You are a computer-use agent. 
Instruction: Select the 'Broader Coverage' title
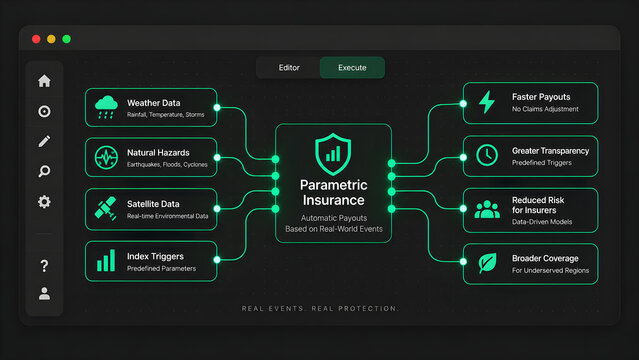point(545,258)
